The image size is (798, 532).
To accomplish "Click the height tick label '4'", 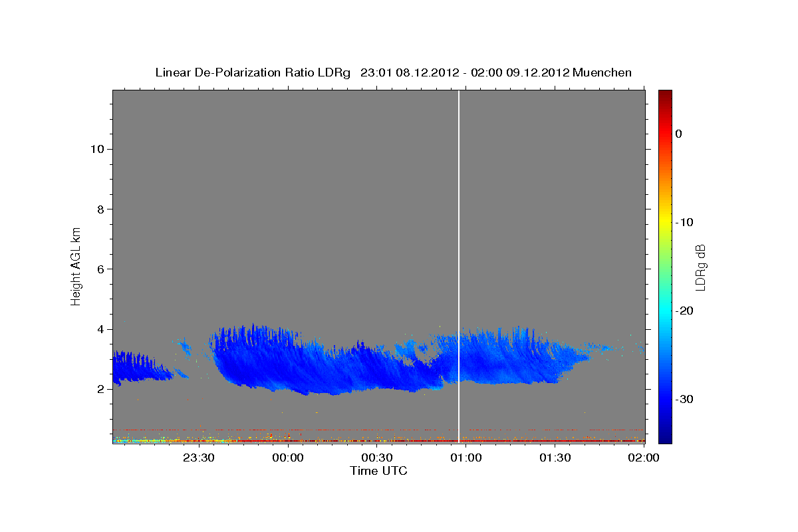I will click(100, 329).
